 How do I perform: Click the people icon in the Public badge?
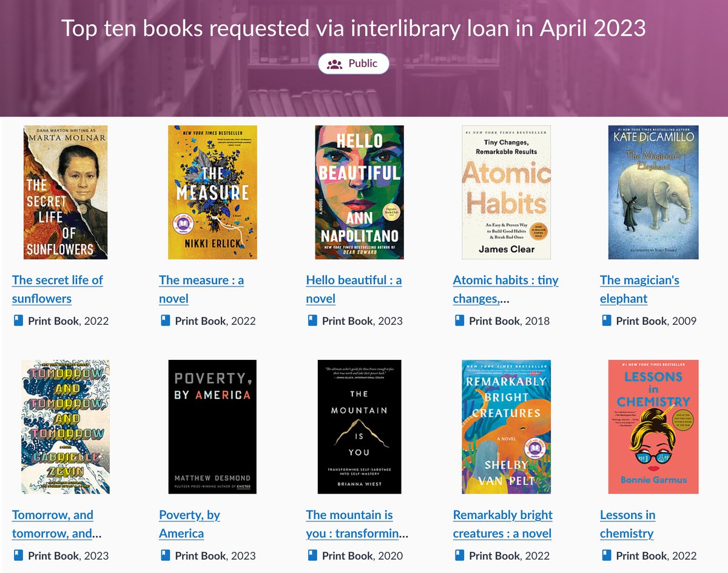coord(335,64)
